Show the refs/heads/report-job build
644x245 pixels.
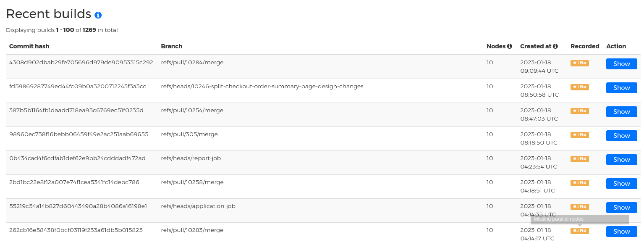621,159
